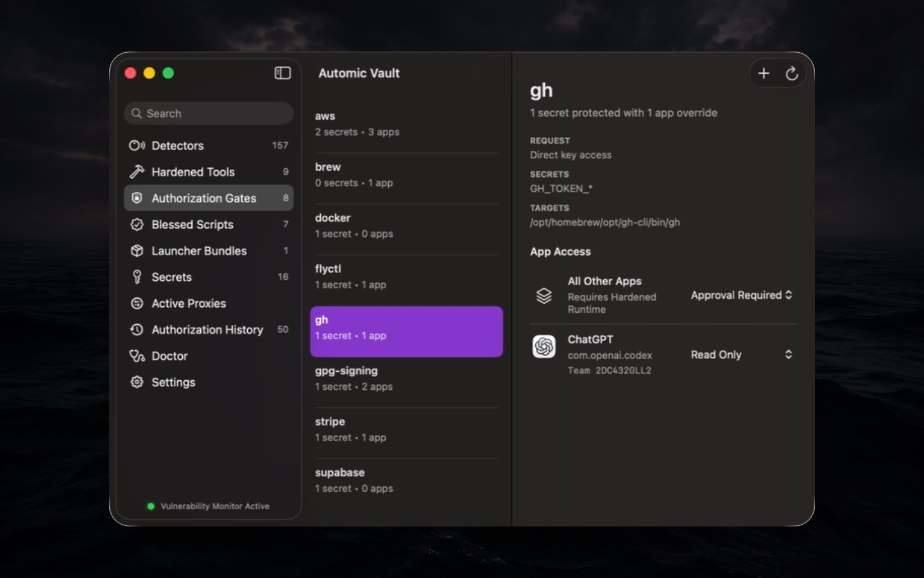Screen dimensions: 924x578
Task: Click the ChatGPT app icon
Action: [544, 347]
